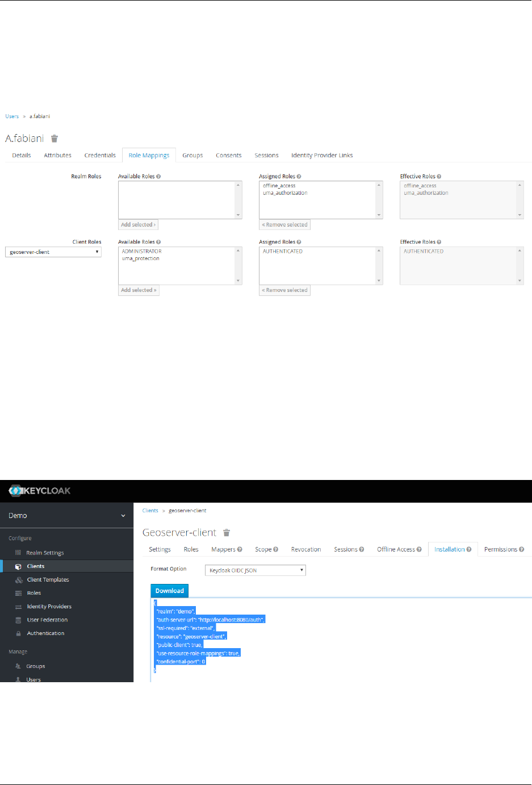
Task: Click help icon beside Realm Effective Roles
Action: click(439, 177)
